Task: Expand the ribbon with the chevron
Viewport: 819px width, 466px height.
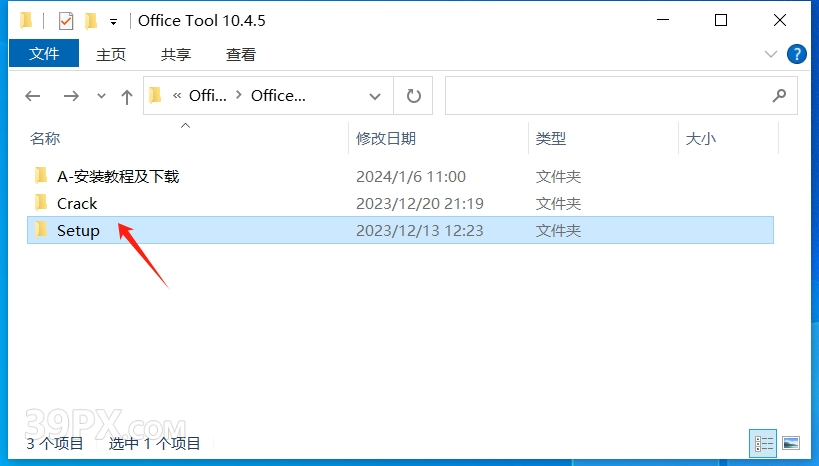Action: click(770, 54)
